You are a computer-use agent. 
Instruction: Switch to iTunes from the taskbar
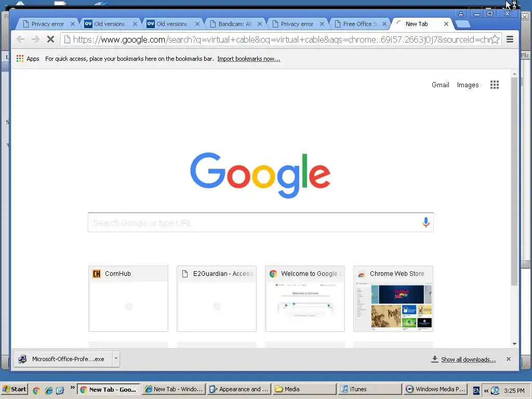pyautogui.click(x=370, y=390)
